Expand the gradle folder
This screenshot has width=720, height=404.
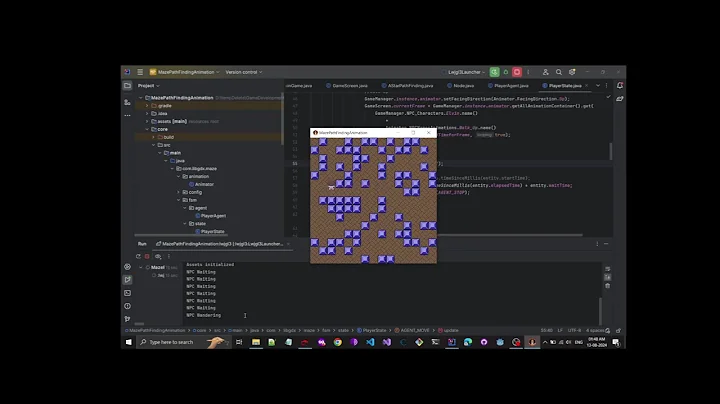click(x=147, y=106)
